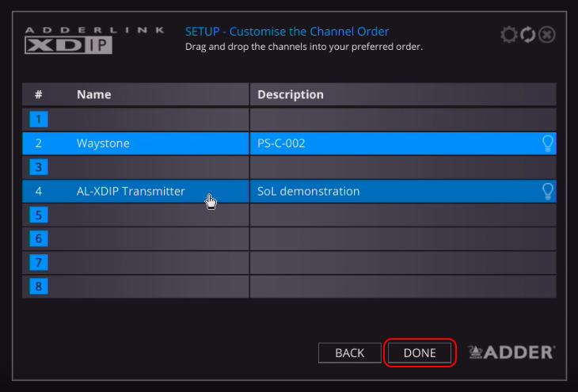Select channel slot number 1 badge

tap(39, 120)
